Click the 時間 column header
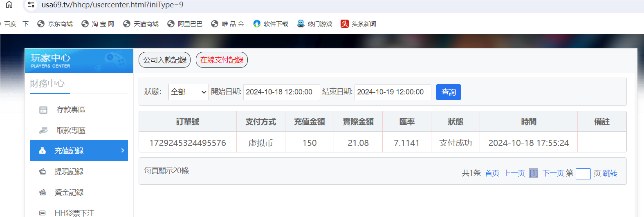Screen dimensions: 644x217 529,122
